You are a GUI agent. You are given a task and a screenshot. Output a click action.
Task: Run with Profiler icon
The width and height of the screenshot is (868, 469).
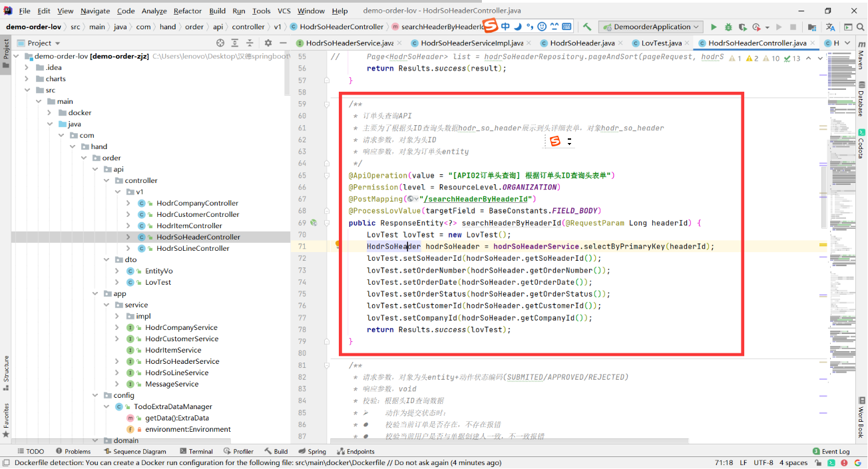pos(756,27)
